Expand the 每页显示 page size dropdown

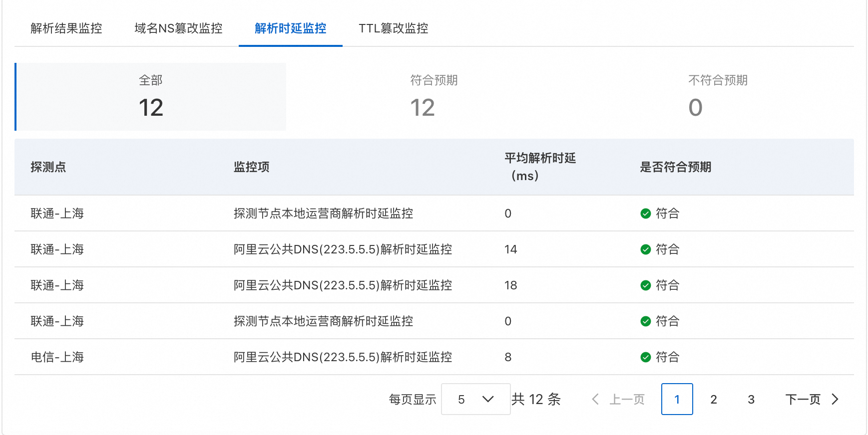pyautogui.click(x=475, y=399)
